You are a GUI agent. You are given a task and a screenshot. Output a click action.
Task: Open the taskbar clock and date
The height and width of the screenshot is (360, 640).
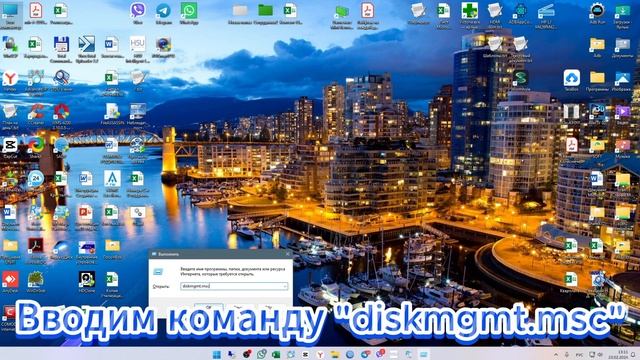(618, 354)
